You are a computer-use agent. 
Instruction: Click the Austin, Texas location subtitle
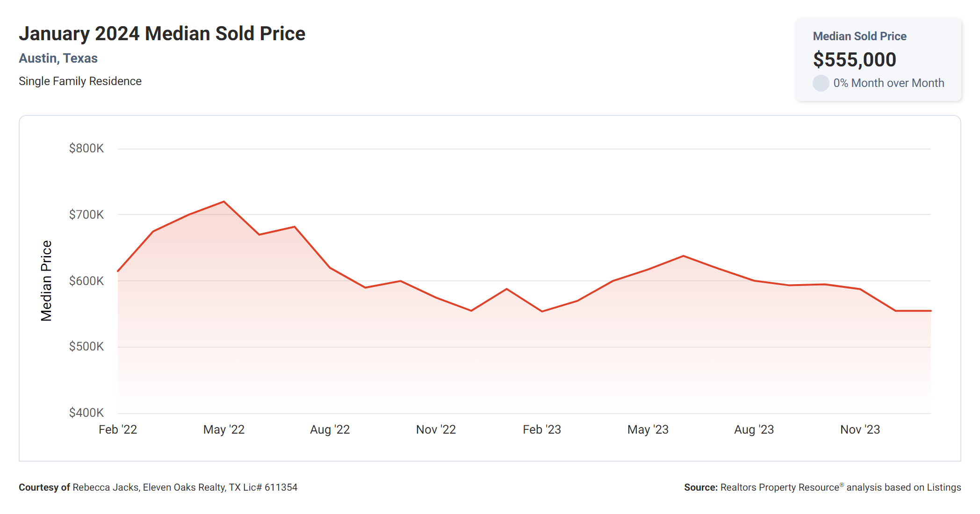(58, 58)
